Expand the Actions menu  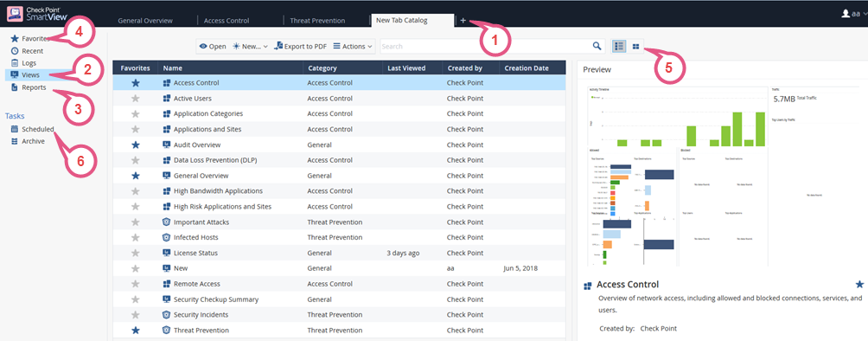click(x=354, y=47)
